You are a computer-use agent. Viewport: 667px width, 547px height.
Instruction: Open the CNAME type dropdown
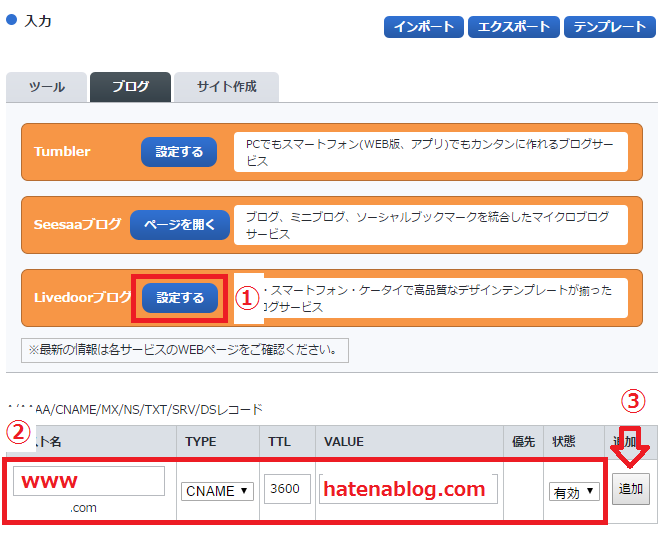tap(217, 491)
